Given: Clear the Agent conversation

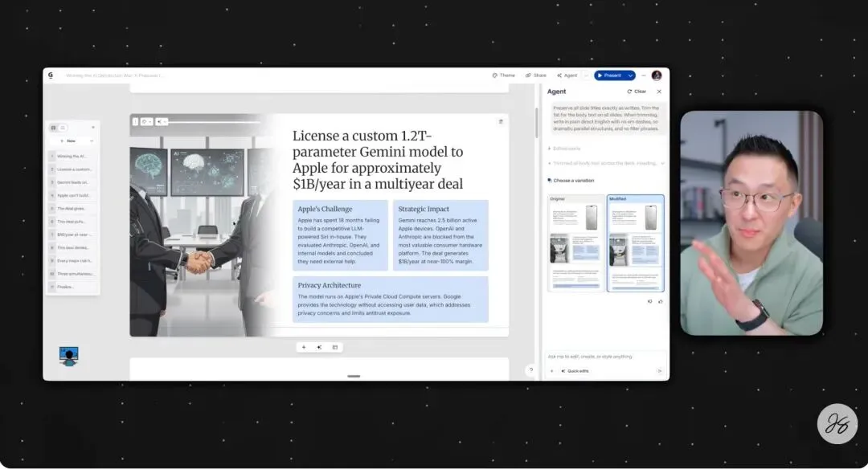Looking at the screenshot, I should [x=637, y=92].
